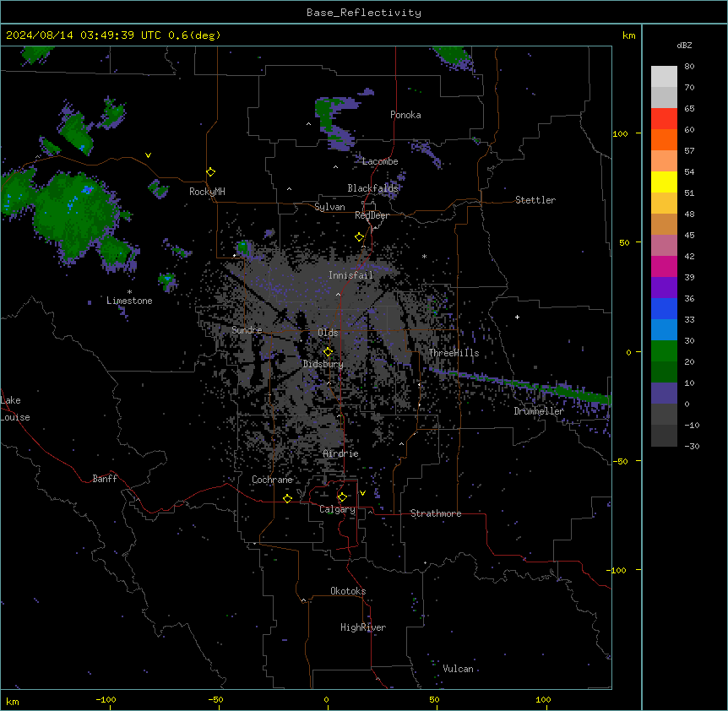728x711 pixels.
Task: Select the asterisk marker above Limestone
Action: pyautogui.click(x=129, y=292)
